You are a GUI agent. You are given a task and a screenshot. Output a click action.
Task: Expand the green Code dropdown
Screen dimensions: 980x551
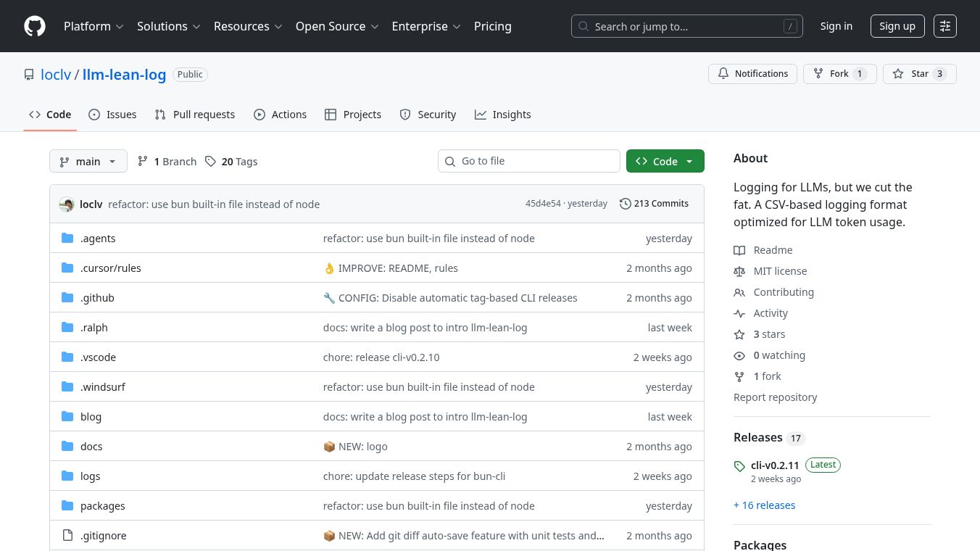(665, 162)
